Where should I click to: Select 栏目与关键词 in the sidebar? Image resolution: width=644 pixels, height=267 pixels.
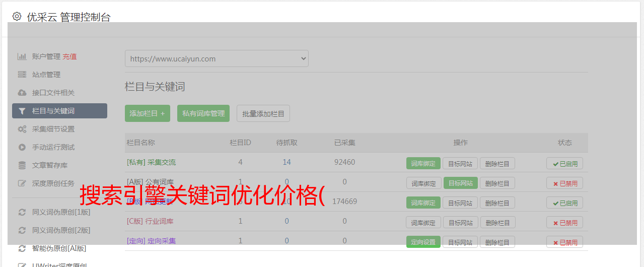(59, 111)
